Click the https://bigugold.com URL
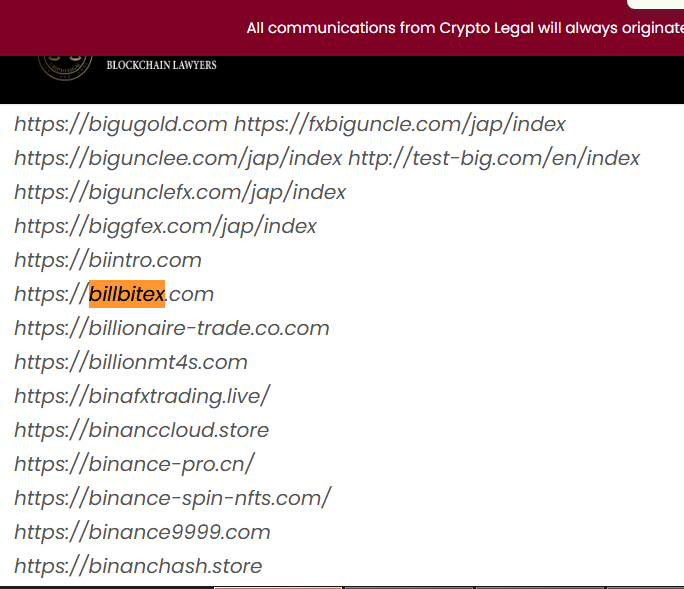684x589 pixels. [121, 124]
